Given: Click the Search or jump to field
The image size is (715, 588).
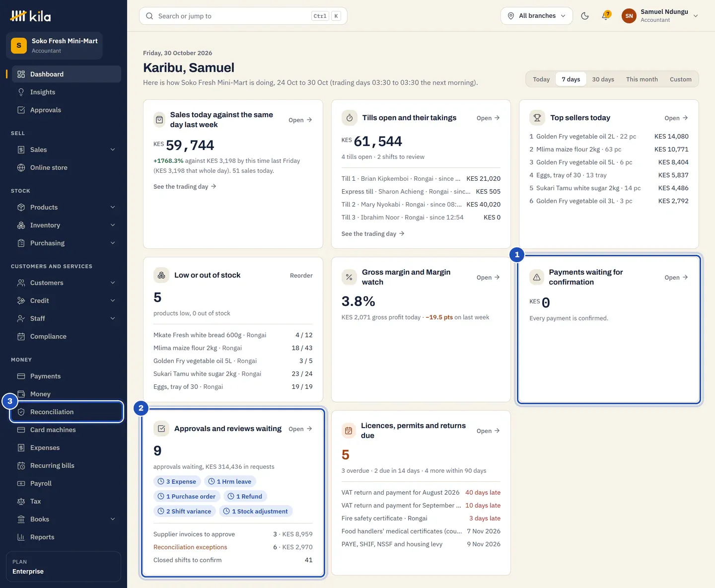Looking at the screenshot, I should pyautogui.click(x=243, y=16).
